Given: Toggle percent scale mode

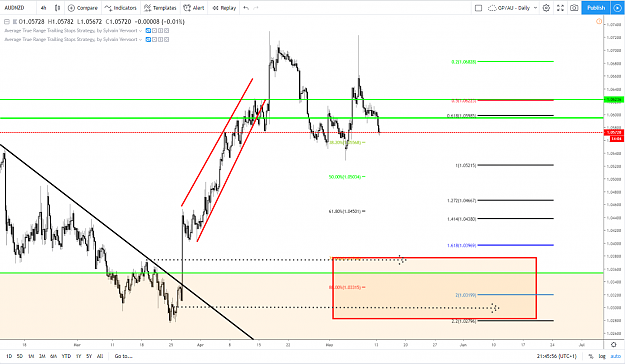Looking at the screenshot, I should [591, 356].
